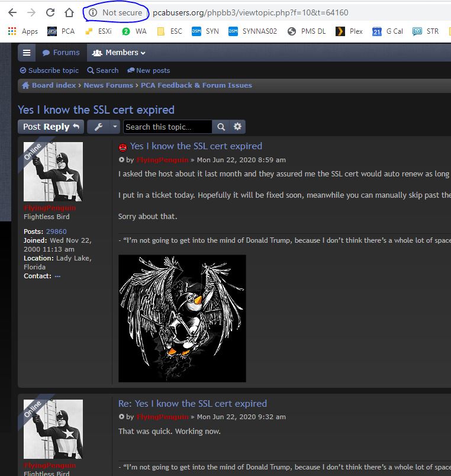451x476 pixels.
Task: Focus the Search this topic field
Action: click(167, 127)
